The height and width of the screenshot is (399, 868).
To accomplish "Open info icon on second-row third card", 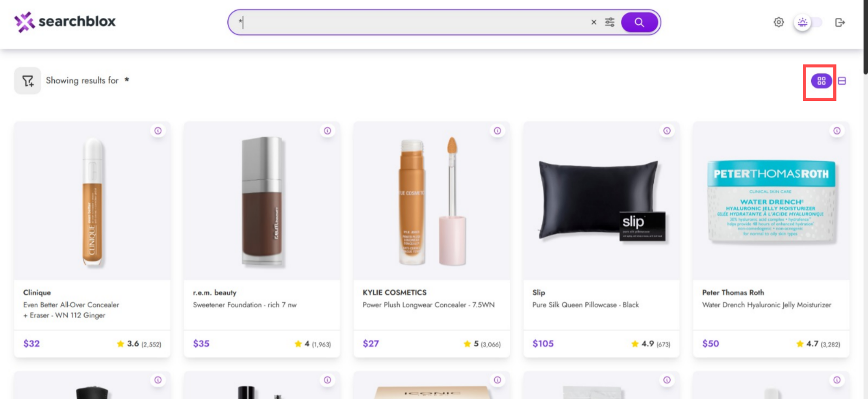I will click(x=497, y=380).
